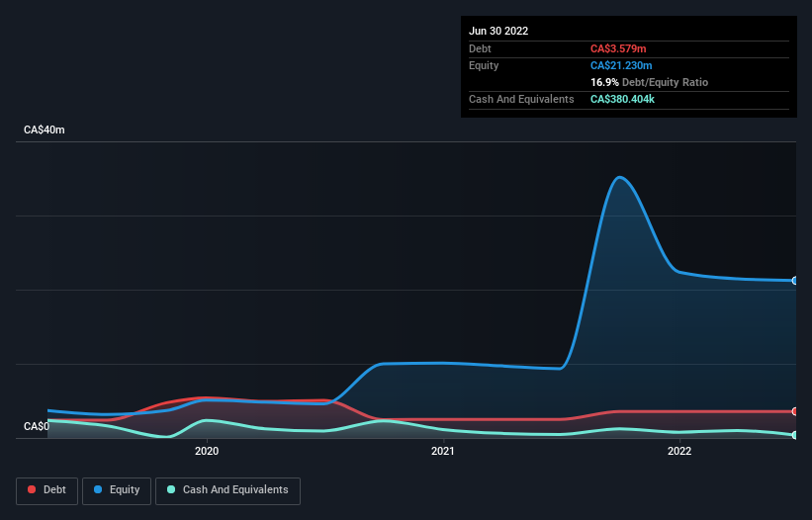Click the CA$40m axis label
812x520 pixels.
click(45, 130)
